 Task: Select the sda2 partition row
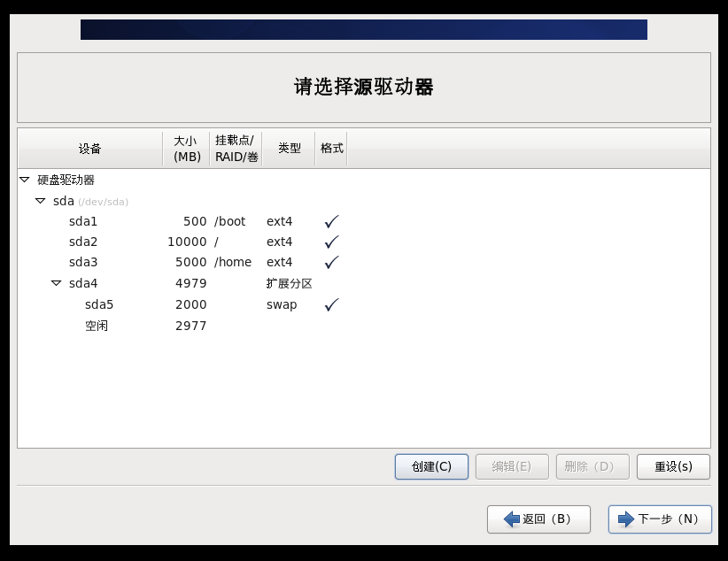tap(364, 242)
